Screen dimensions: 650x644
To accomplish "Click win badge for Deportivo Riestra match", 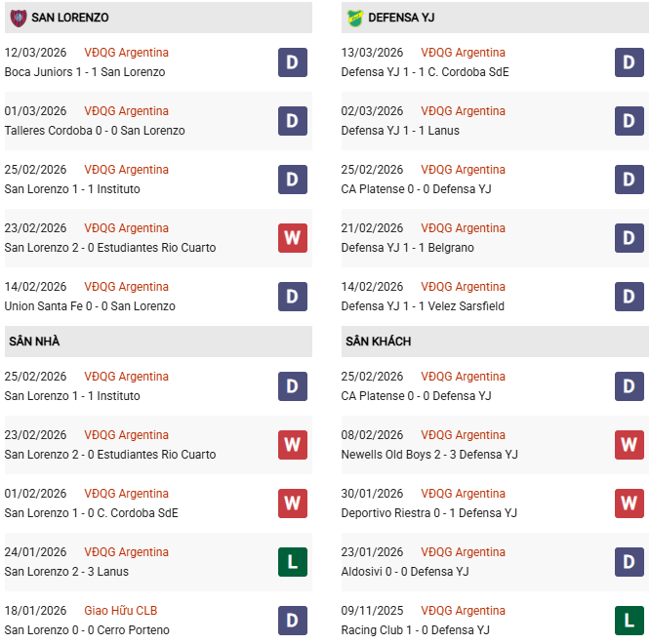I will [x=630, y=503].
